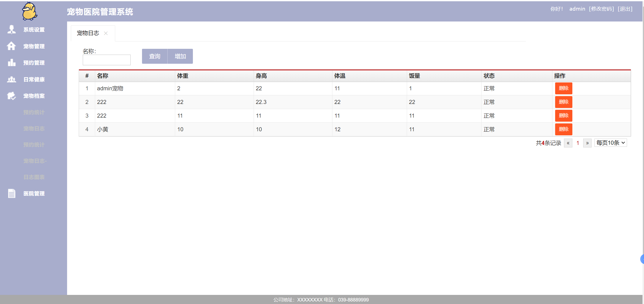Click the 宠物管理 house icon
This screenshot has height=304, width=644.
tap(11, 46)
